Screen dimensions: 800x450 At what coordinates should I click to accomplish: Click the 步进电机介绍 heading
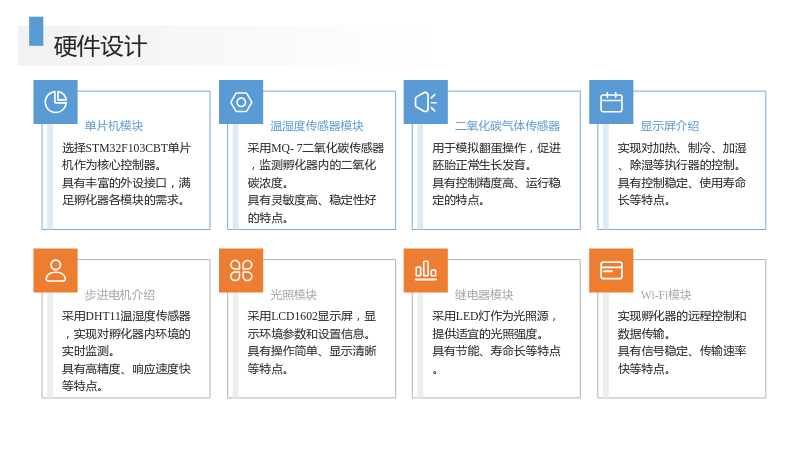coord(119,295)
